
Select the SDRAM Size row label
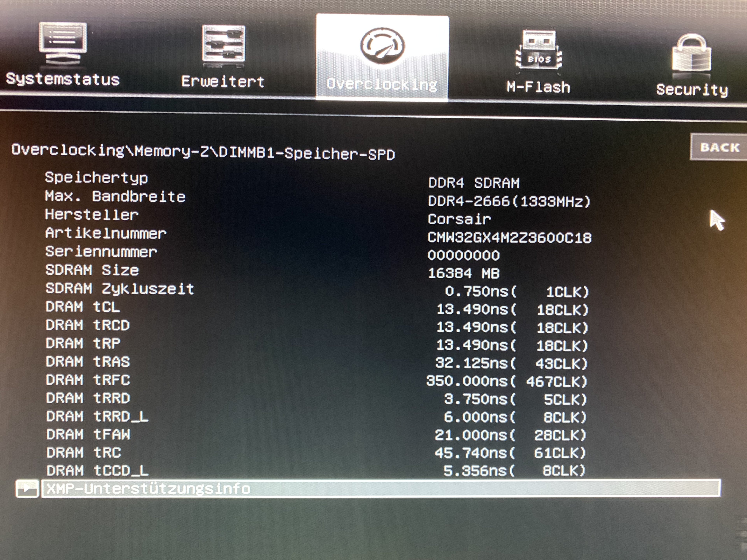tap(92, 270)
